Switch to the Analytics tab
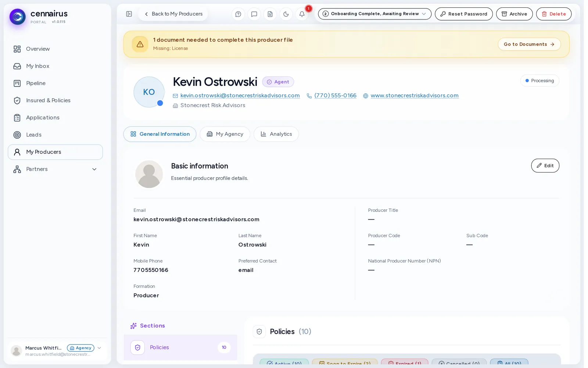The image size is (588, 368). coord(276,134)
